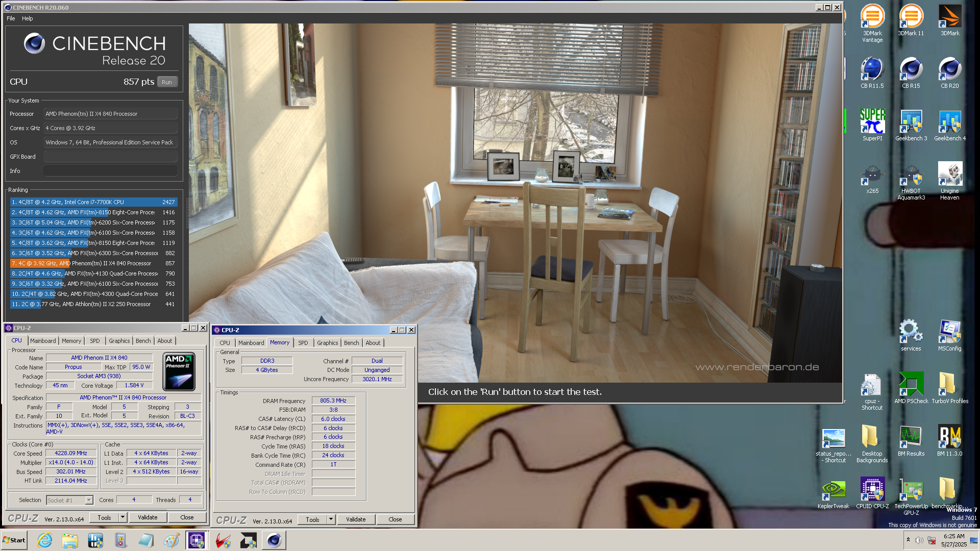The width and height of the screenshot is (980, 551).
Task: Launch BM 11.3.0 icon
Action: tap(950, 440)
